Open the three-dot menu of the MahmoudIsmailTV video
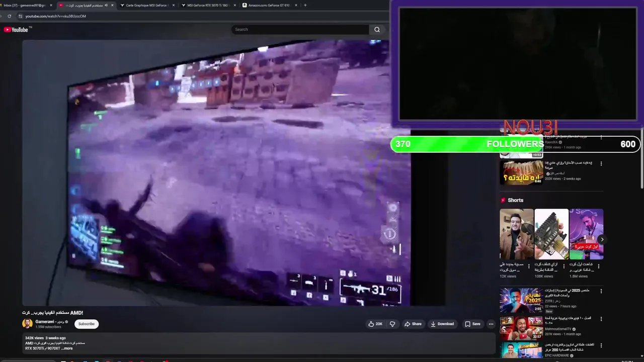 coord(601,319)
